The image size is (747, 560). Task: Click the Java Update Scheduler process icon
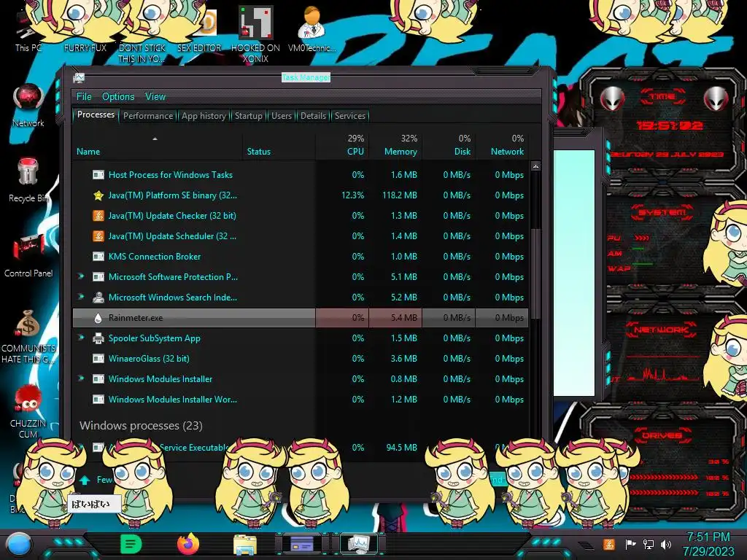[98, 236]
